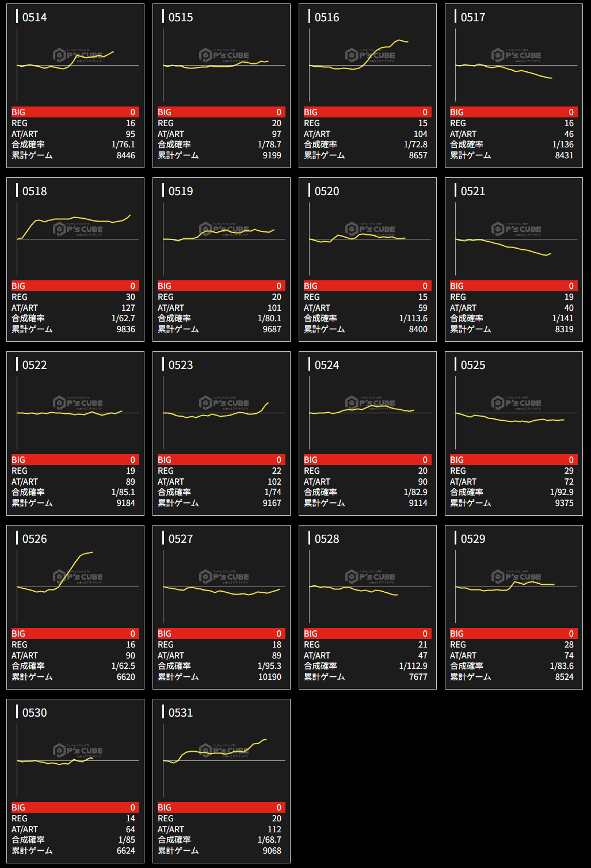Click combined probability 1/85 on card 0530

click(127, 840)
